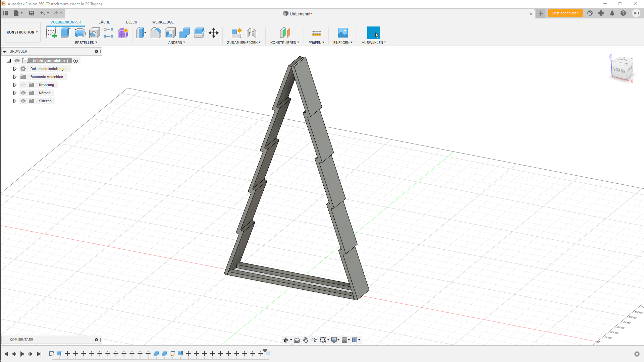Open the KONSTRUKTION workspace dropdown
The width and height of the screenshot is (644, 362).
(22, 32)
